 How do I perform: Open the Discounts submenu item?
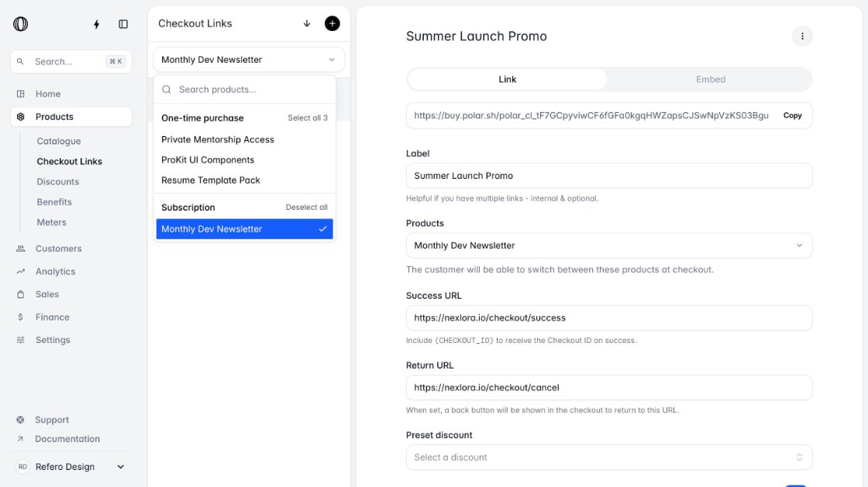coord(57,181)
